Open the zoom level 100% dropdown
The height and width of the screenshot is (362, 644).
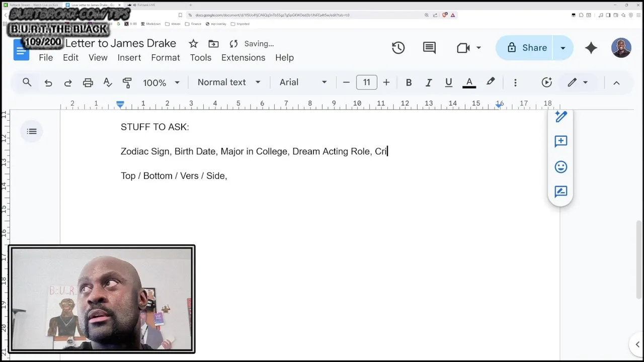161,82
